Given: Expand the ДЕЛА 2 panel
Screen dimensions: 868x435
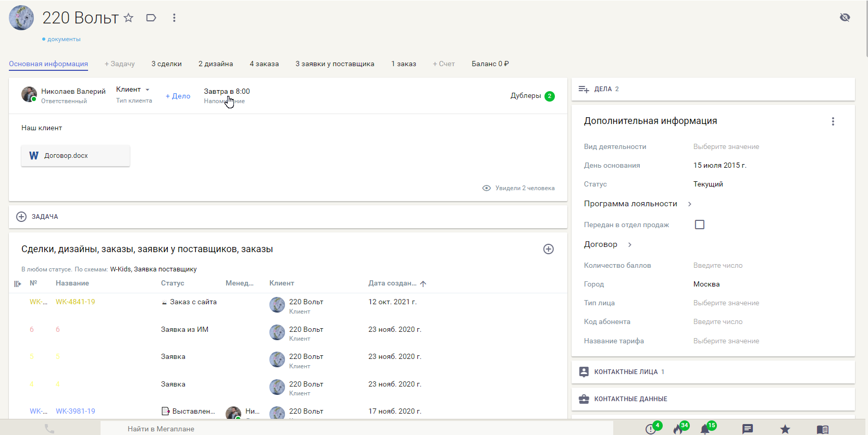Looking at the screenshot, I should pos(713,89).
